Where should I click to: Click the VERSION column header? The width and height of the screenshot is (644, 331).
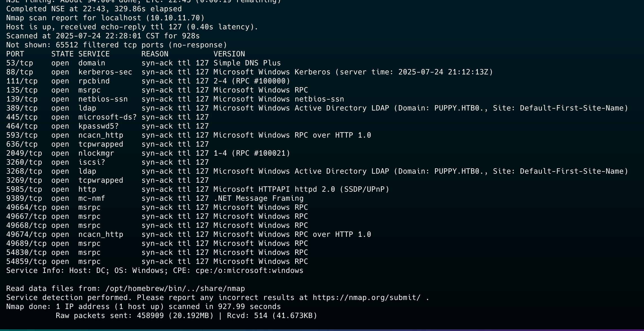point(229,54)
